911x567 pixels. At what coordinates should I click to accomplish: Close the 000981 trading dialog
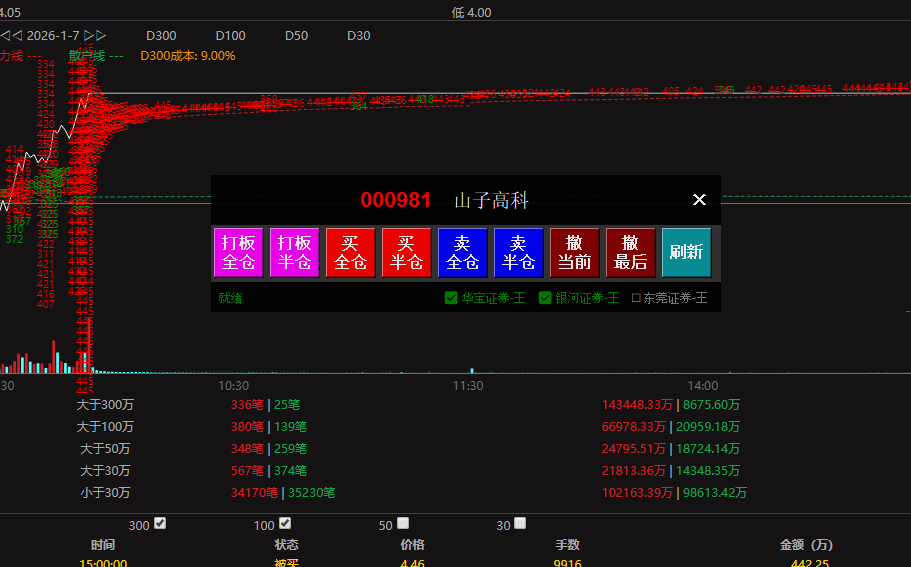point(699,200)
